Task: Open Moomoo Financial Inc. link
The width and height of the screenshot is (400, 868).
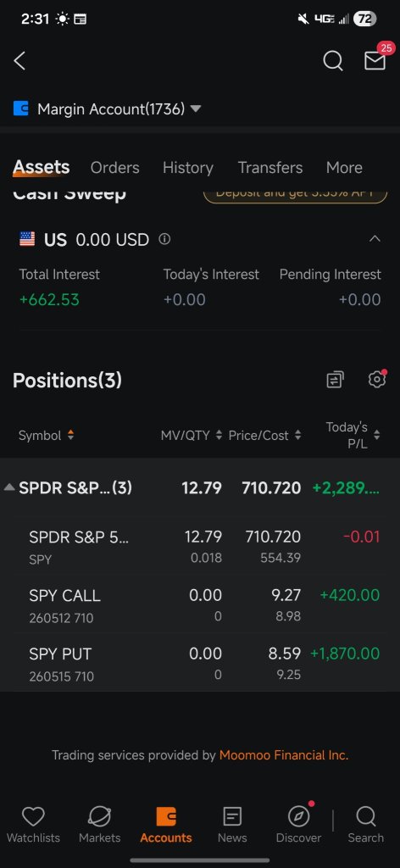Action: [284, 755]
